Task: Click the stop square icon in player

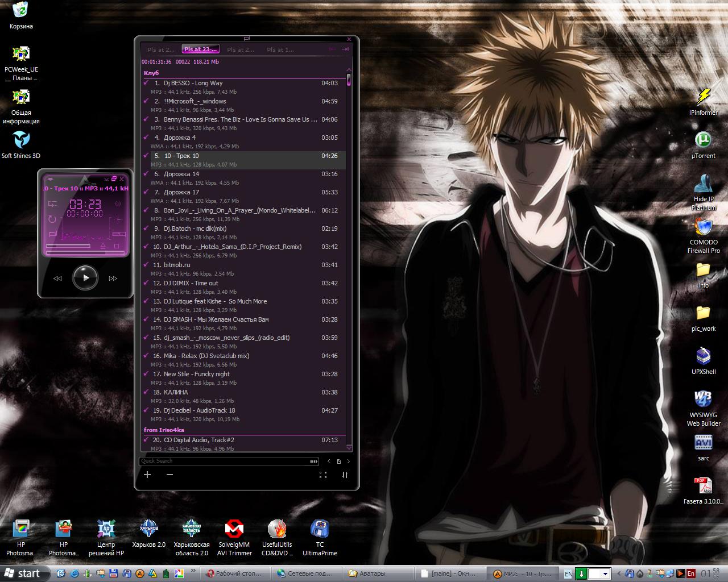Action: point(117,246)
